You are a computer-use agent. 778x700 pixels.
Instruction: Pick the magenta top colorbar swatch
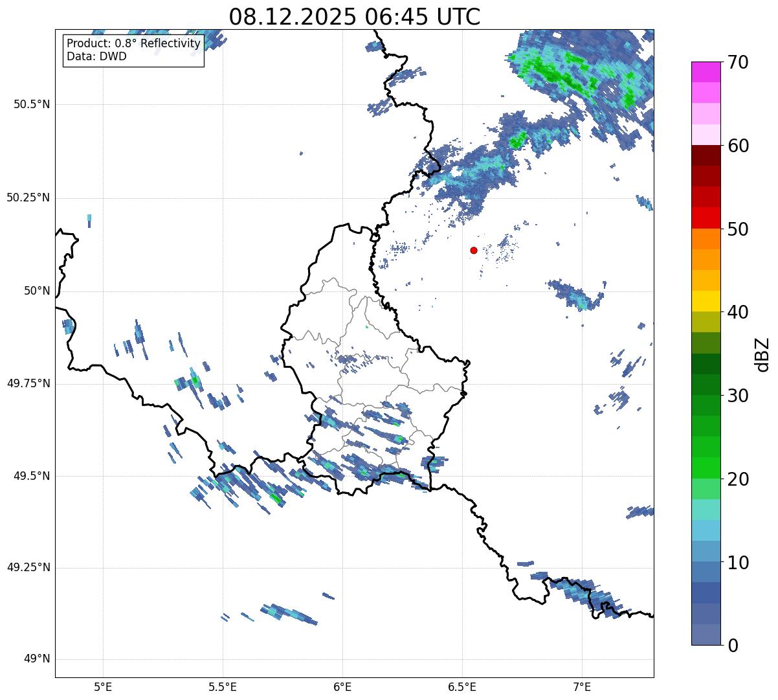pyautogui.click(x=706, y=72)
